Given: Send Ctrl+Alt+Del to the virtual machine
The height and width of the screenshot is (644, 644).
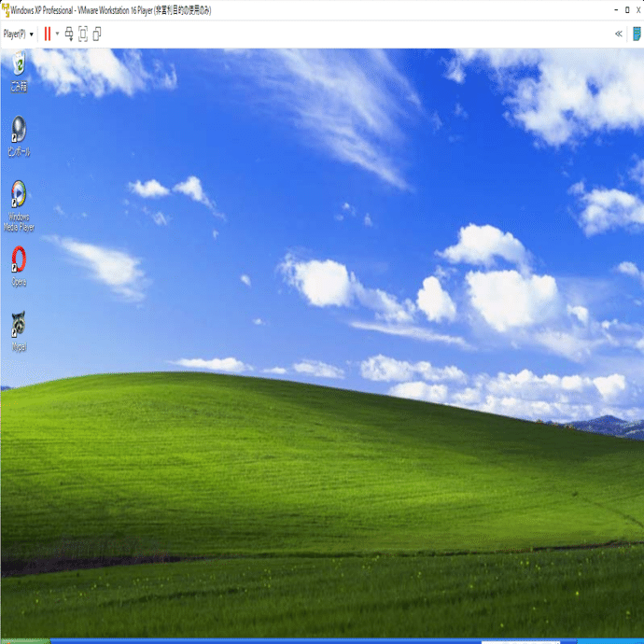Looking at the screenshot, I should click(69, 35).
